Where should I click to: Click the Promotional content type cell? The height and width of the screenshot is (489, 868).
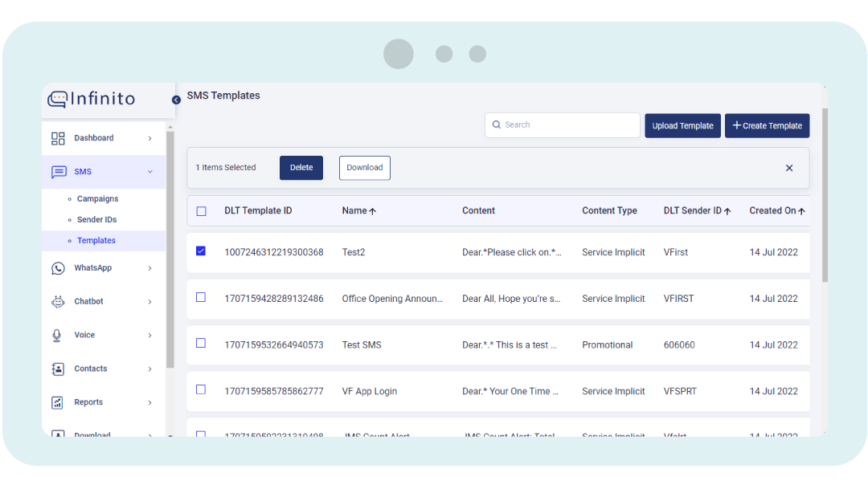pos(608,345)
